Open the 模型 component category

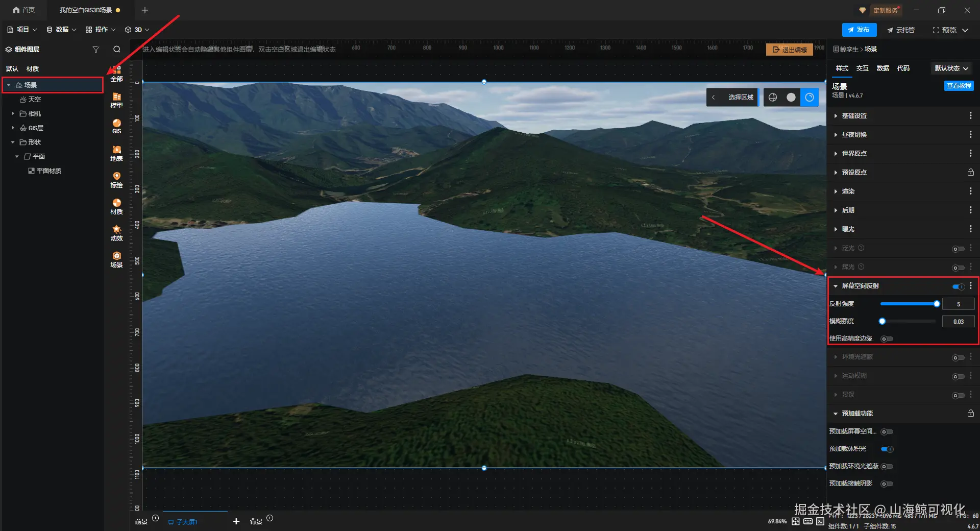pos(116,101)
